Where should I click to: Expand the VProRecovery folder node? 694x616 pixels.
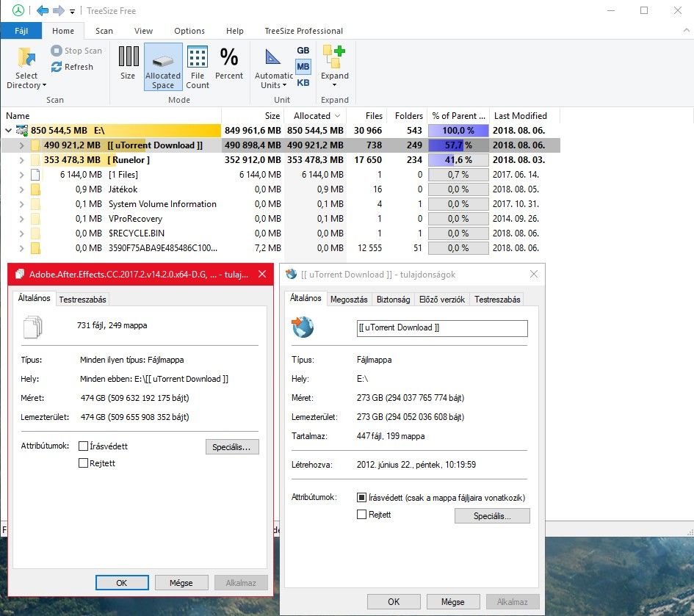click(x=21, y=219)
